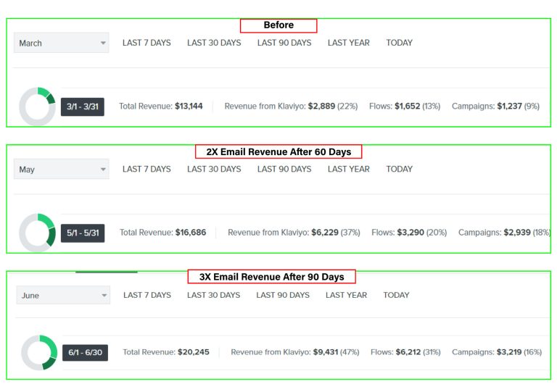Select TODAY in the May panel
This screenshot has width=557, height=392.
(x=399, y=169)
